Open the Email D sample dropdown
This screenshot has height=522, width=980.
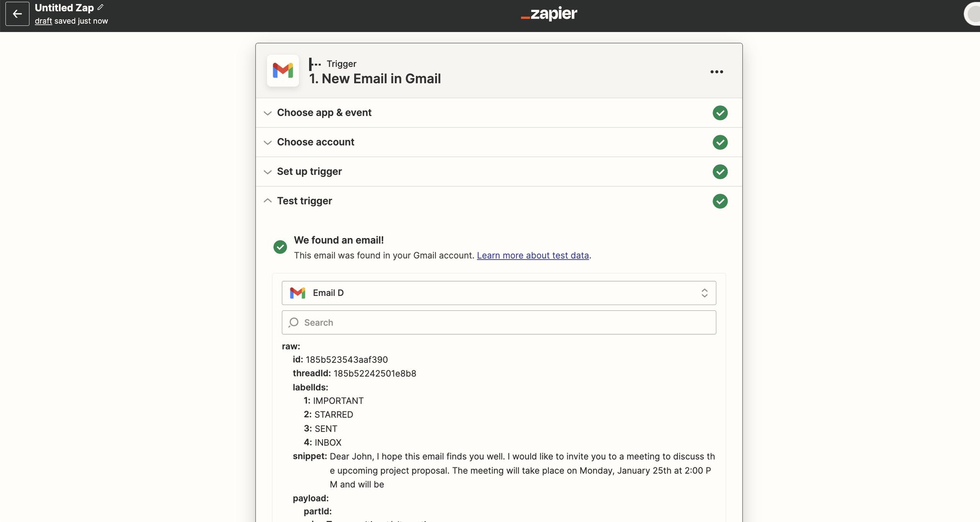[499, 293]
